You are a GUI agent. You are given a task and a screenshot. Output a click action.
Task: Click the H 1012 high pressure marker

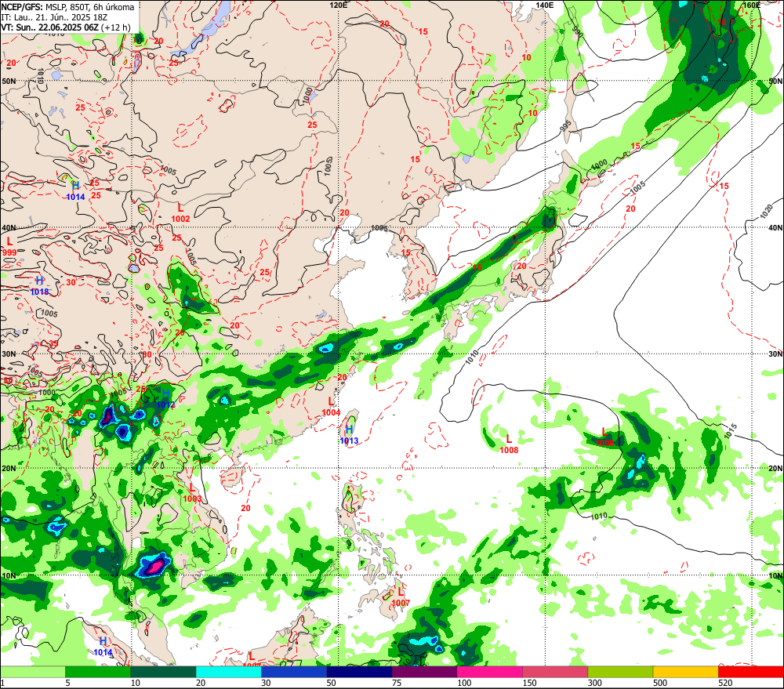click(x=165, y=399)
